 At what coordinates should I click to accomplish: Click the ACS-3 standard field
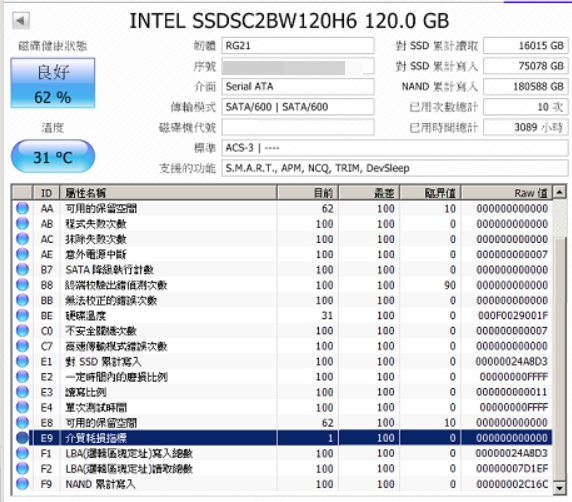pos(395,148)
